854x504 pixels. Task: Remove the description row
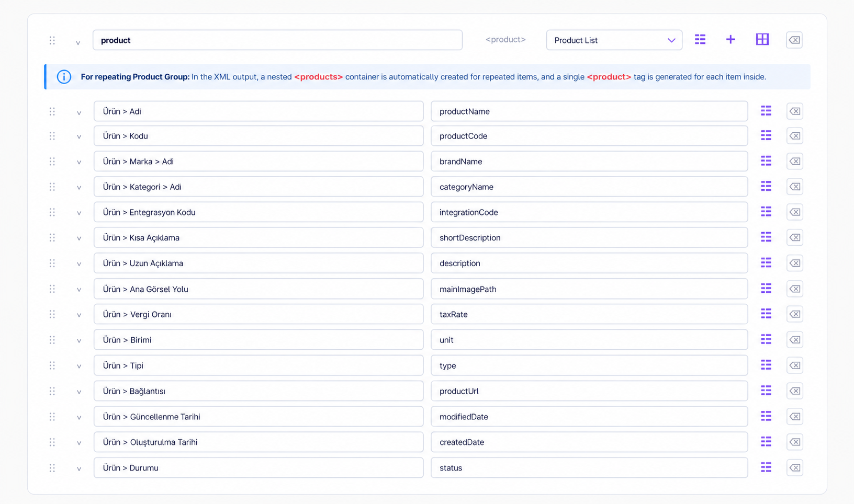point(795,263)
